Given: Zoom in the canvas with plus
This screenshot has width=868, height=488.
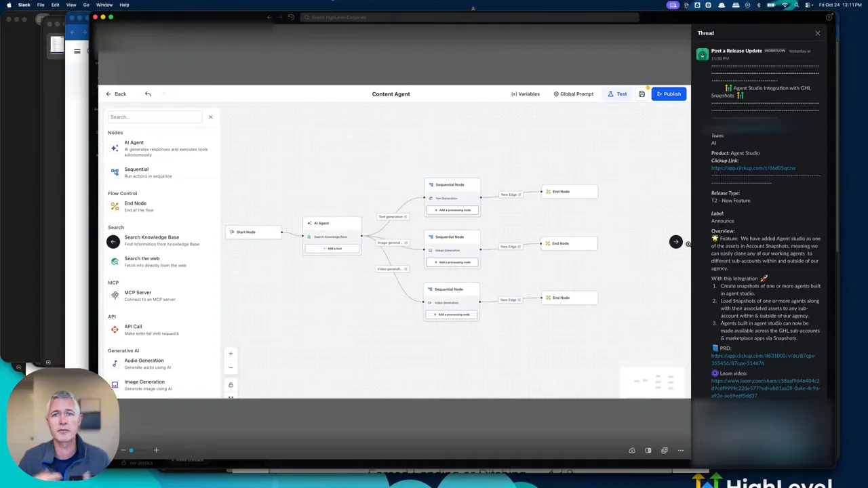Looking at the screenshot, I should [231, 353].
